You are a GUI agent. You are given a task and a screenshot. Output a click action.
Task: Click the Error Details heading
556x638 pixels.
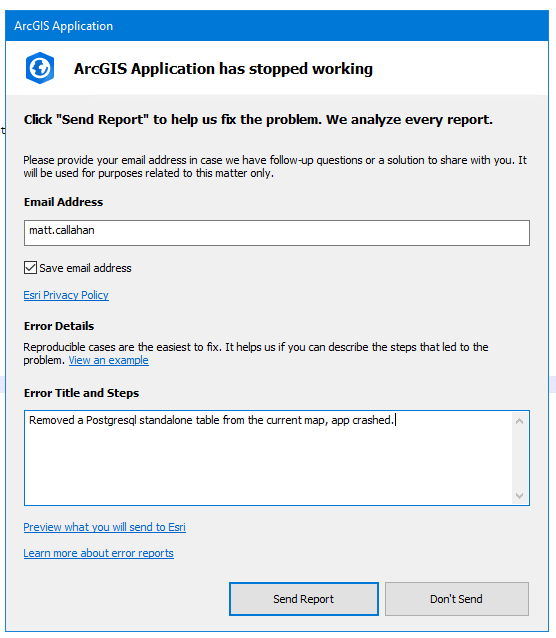click(x=59, y=326)
